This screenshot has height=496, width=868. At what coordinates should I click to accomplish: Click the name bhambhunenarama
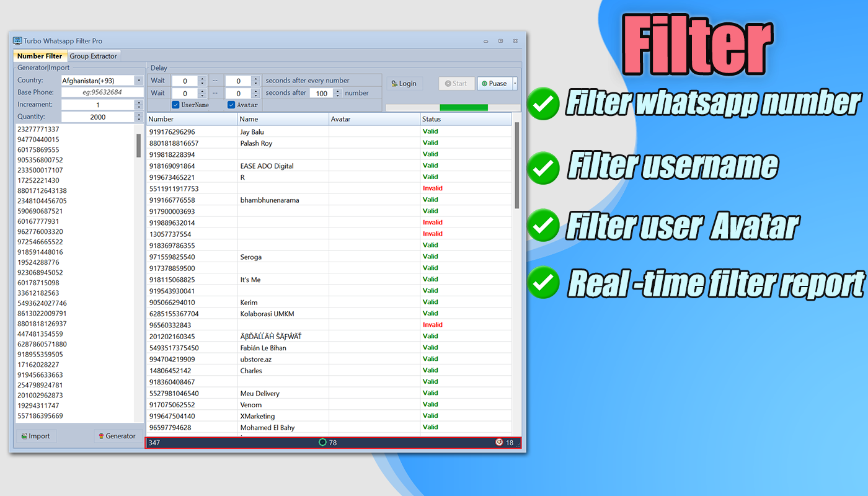coord(269,200)
